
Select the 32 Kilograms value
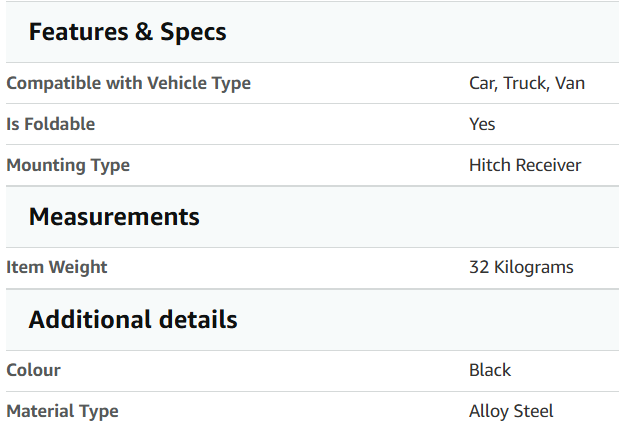coord(521,267)
